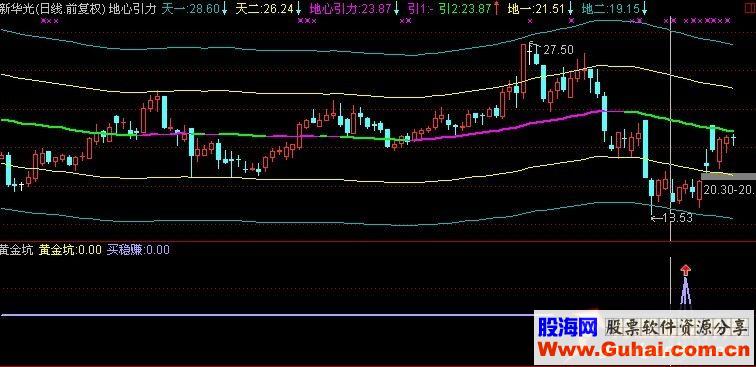Click the red buy-signal arrow in lower panel
This screenshot has height=367, width=756.
pyautogui.click(x=685, y=271)
